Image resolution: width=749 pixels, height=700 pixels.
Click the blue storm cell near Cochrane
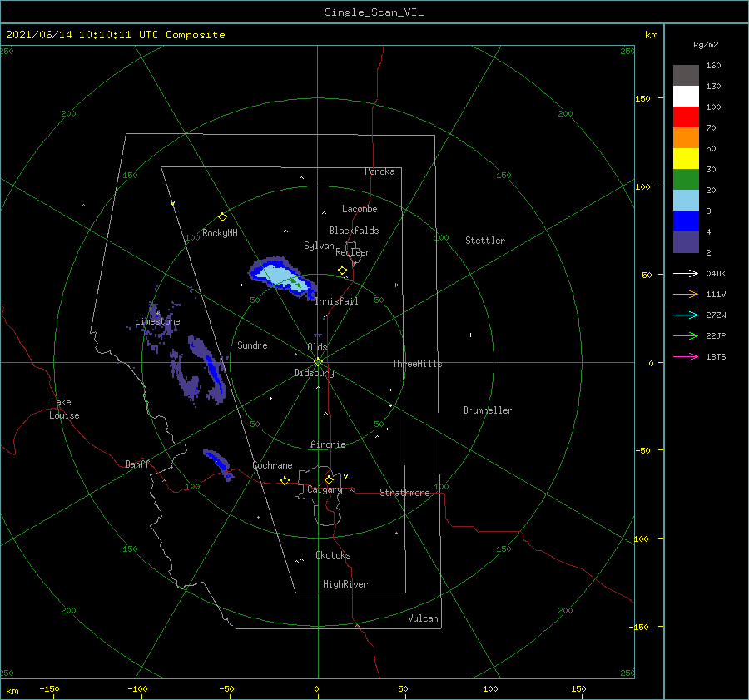coord(219,464)
